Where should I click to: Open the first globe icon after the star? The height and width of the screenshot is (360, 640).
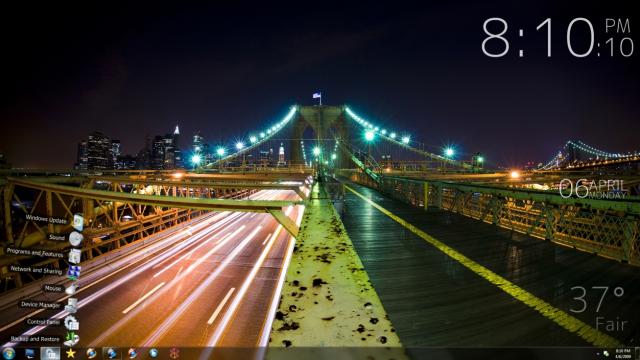pos(91,353)
